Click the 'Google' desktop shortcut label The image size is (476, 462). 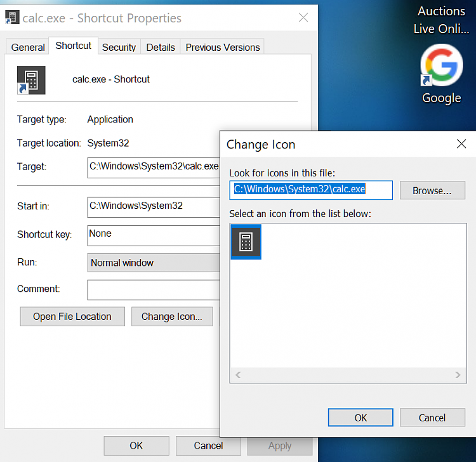441,98
